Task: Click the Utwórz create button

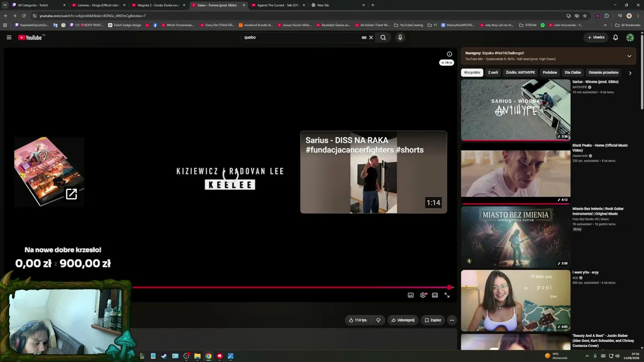Action: pyautogui.click(x=596, y=37)
